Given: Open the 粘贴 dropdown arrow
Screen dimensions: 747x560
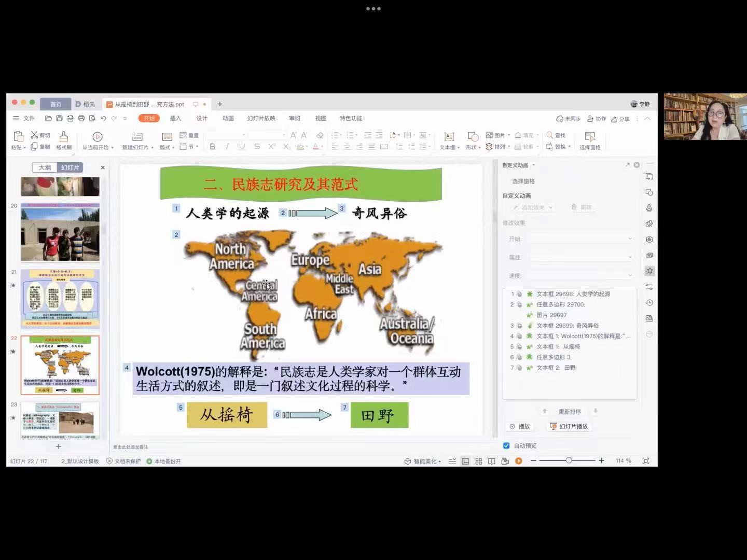Looking at the screenshot, I should [24, 148].
